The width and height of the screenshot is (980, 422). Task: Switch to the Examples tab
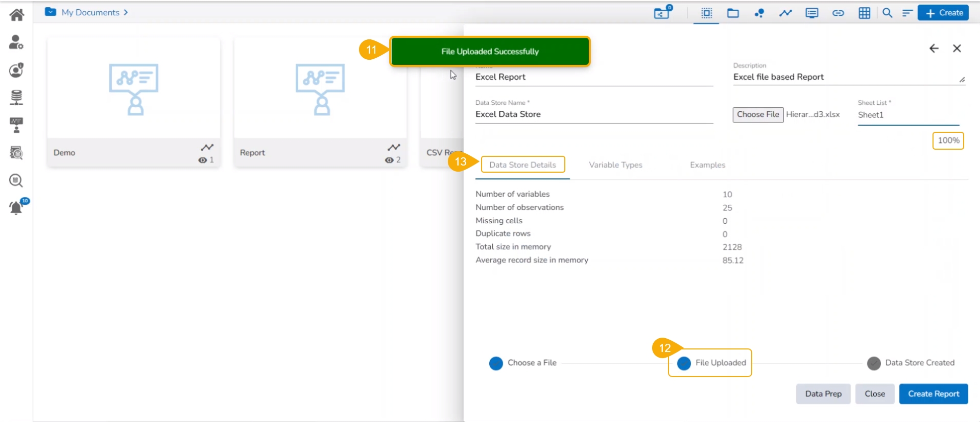707,165
